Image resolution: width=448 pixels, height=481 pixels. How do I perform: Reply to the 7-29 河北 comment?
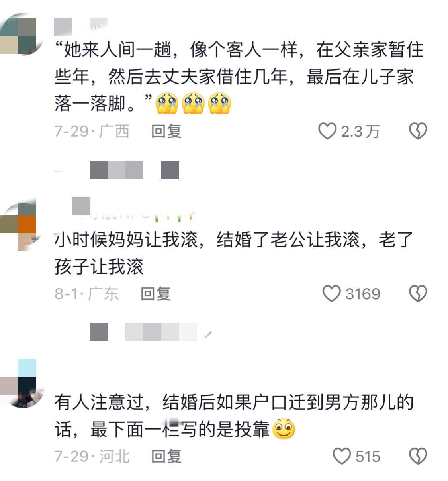click(x=166, y=456)
